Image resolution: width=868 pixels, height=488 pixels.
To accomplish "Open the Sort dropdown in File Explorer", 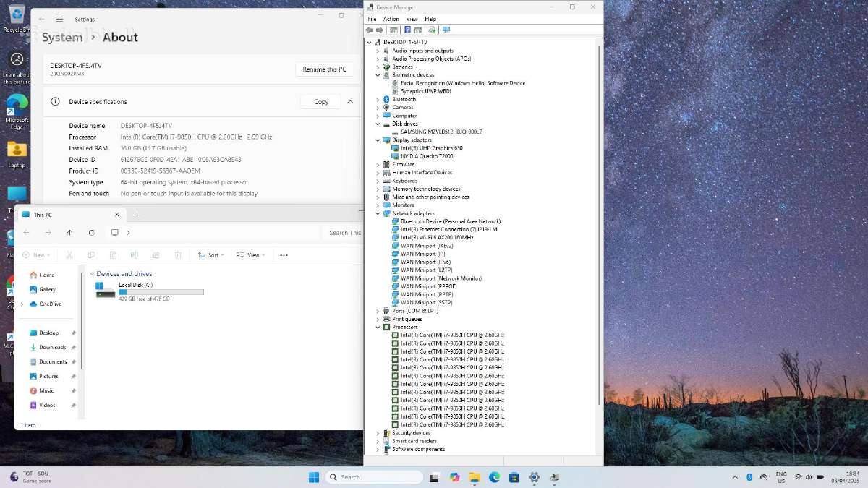I will point(210,255).
